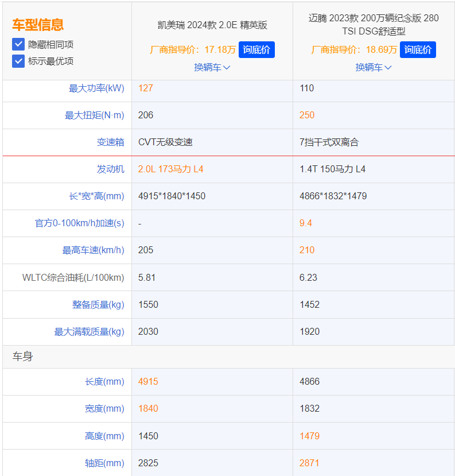Click the 最大功率(kW) parameter label
455x476 pixels.
96,88
